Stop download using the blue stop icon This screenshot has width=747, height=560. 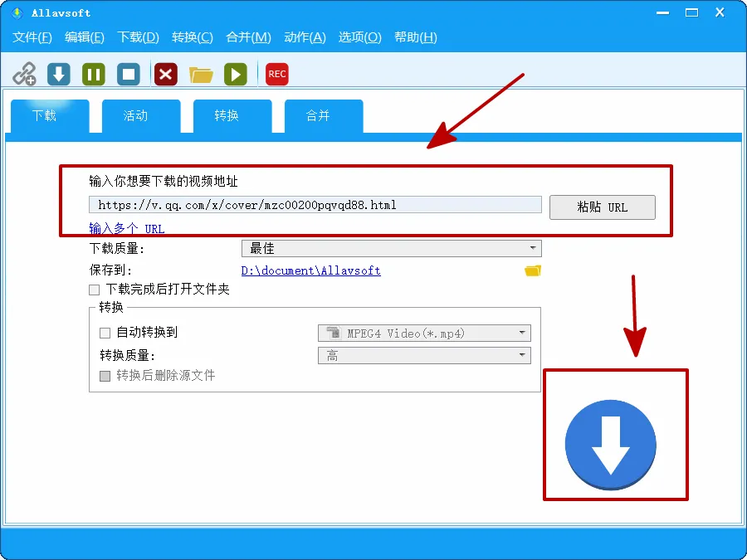[x=129, y=74]
